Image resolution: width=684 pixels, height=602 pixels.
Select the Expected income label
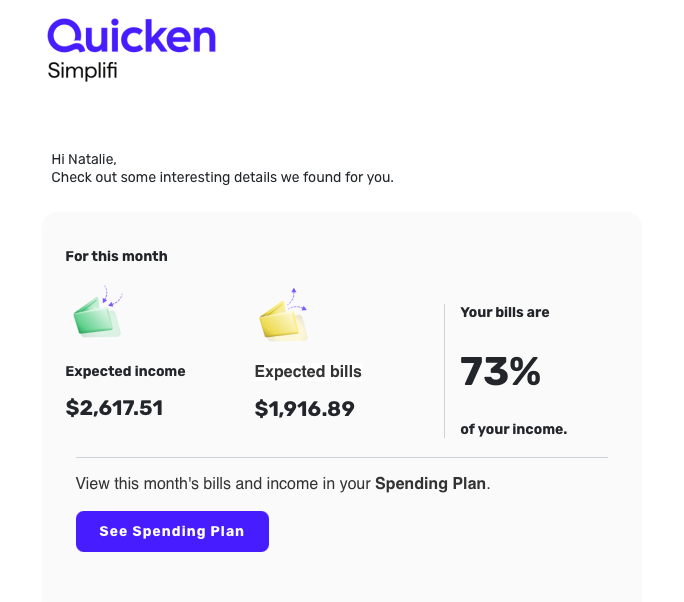(x=125, y=371)
